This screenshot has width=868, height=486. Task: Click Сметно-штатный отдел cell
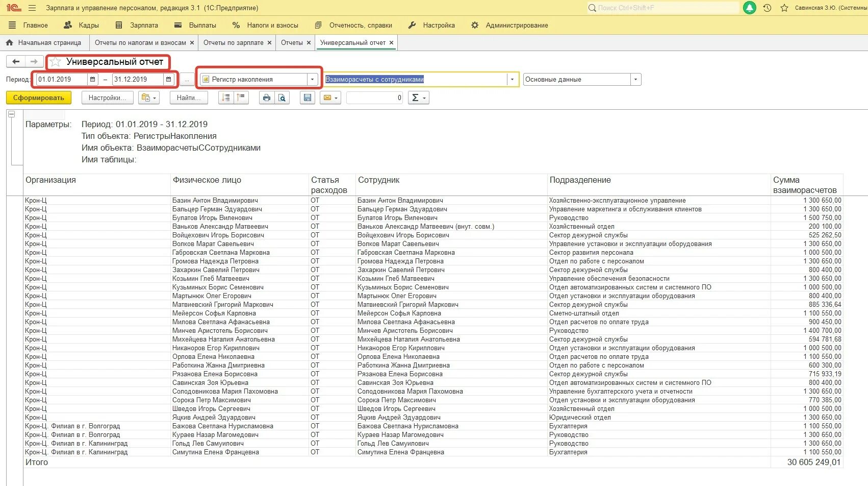584,313
